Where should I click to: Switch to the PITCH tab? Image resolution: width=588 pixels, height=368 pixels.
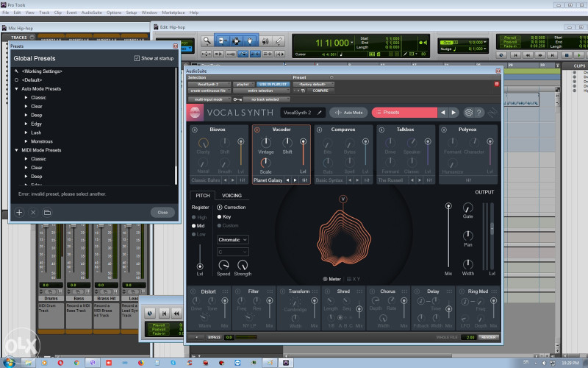coord(203,196)
